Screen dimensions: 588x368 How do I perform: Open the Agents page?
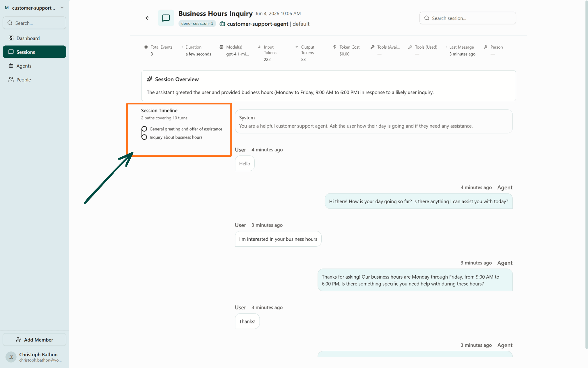point(34,66)
